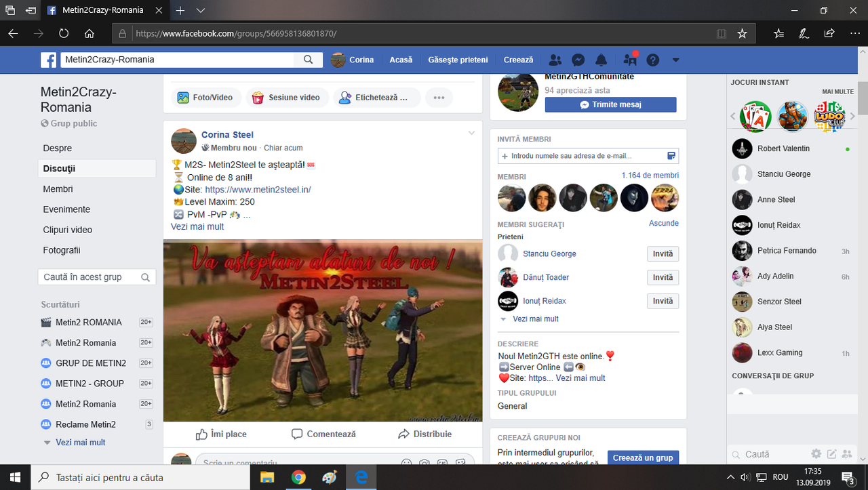Invite Ionuț Reidax to the group
The image size is (868, 490).
663,302
